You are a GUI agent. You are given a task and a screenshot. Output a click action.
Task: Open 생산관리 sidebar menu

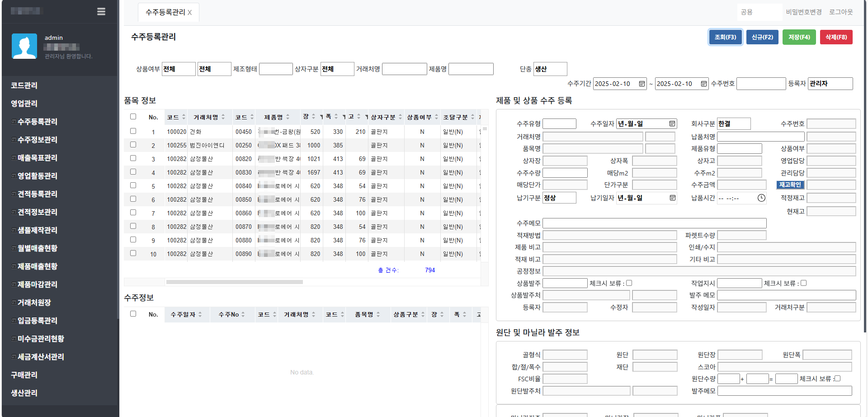(x=24, y=393)
